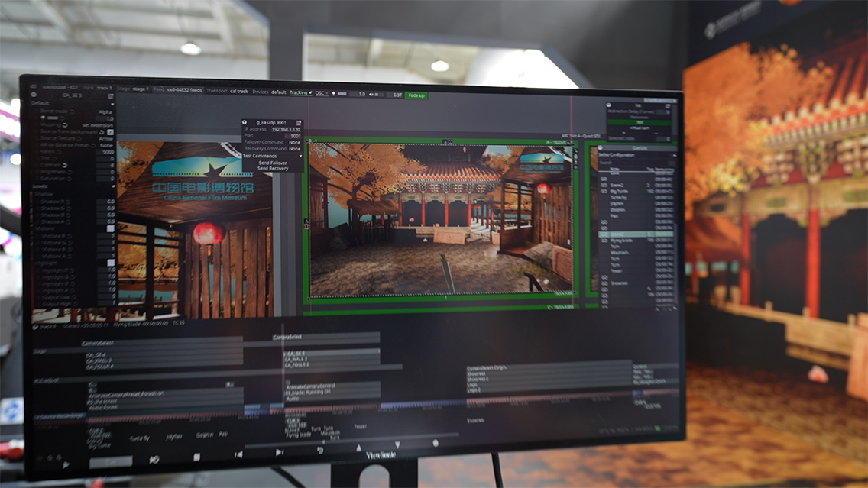Open the Feed menu in the top bar

[178, 89]
